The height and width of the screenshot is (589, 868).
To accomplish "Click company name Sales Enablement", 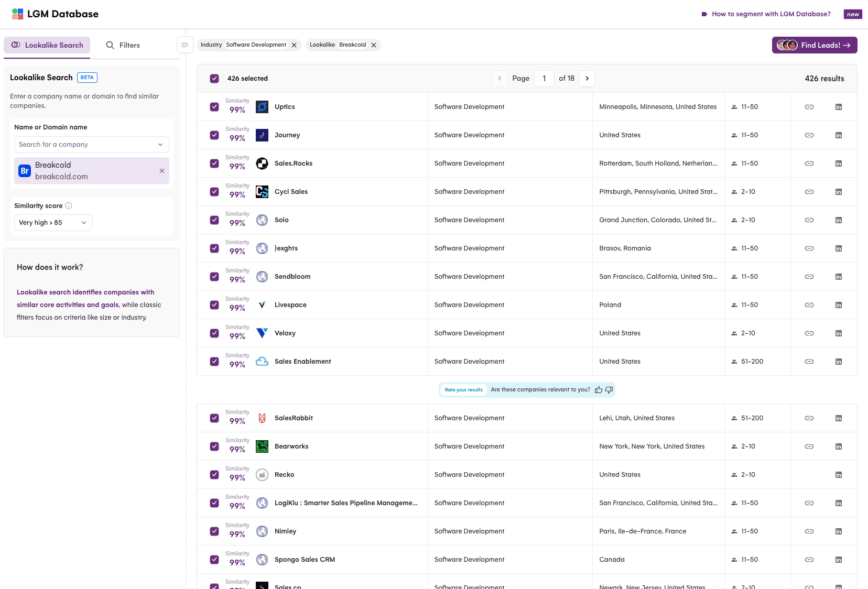I will [303, 362].
